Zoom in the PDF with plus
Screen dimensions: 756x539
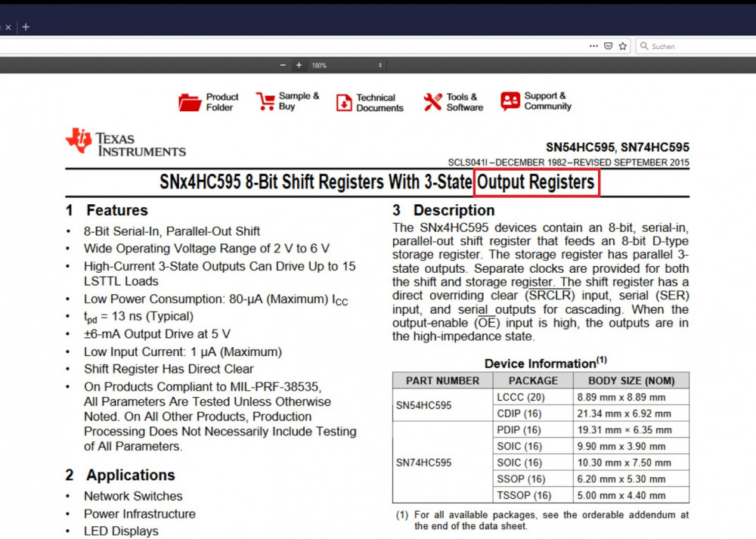coord(299,65)
